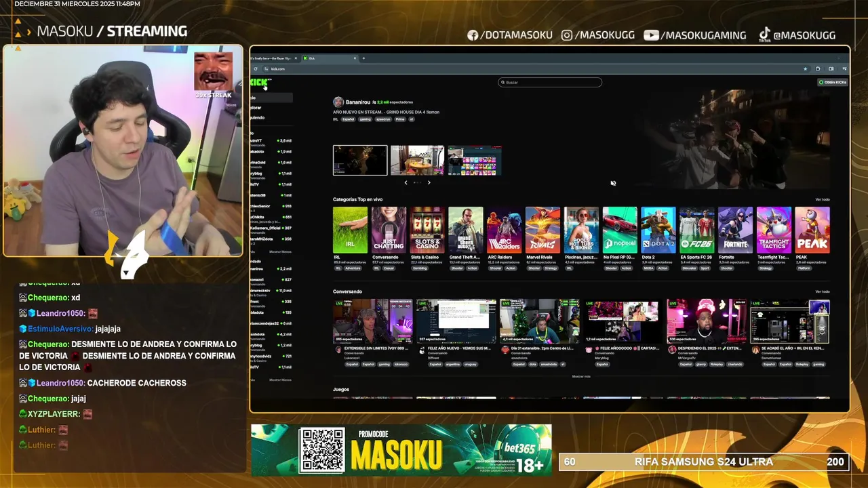868x488 pixels.
Task: Collapse the upper sidebar list with Mostrar Menos
Action: (x=280, y=251)
